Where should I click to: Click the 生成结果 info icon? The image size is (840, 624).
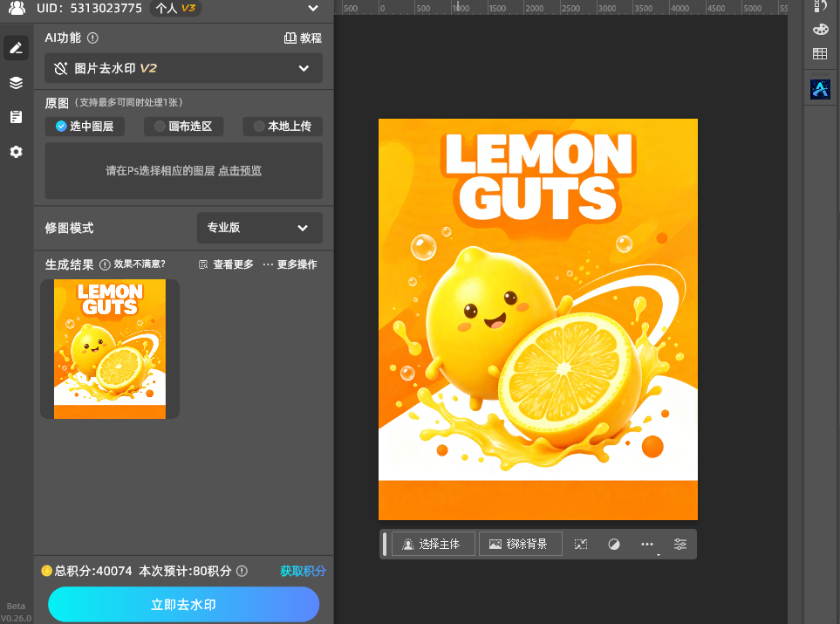point(105,264)
